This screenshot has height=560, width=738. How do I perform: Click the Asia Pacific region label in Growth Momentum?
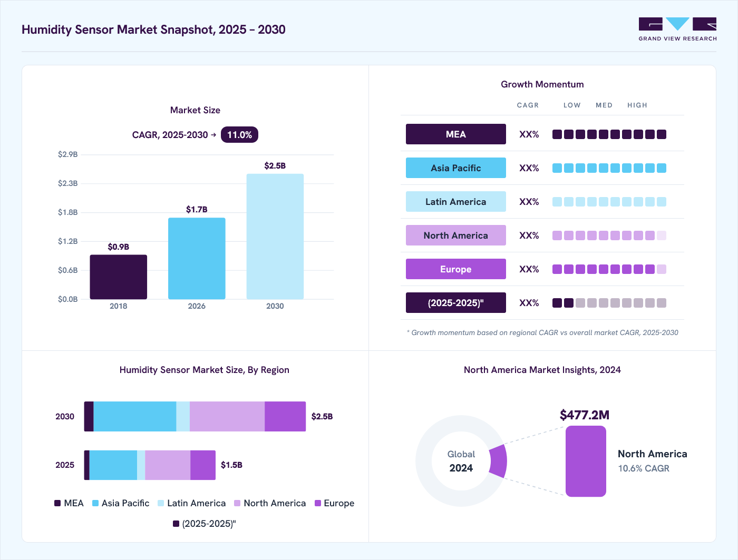pyautogui.click(x=456, y=168)
